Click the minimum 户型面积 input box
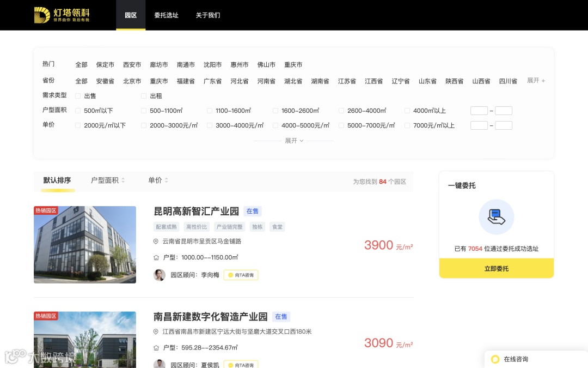 tap(479, 111)
